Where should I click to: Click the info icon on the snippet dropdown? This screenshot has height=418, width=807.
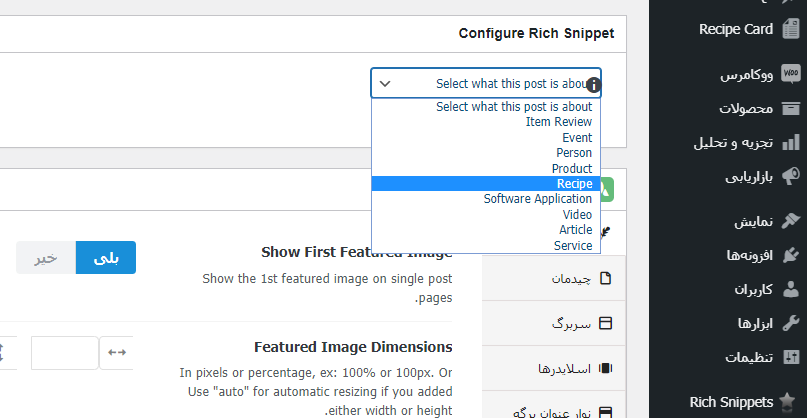click(593, 85)
